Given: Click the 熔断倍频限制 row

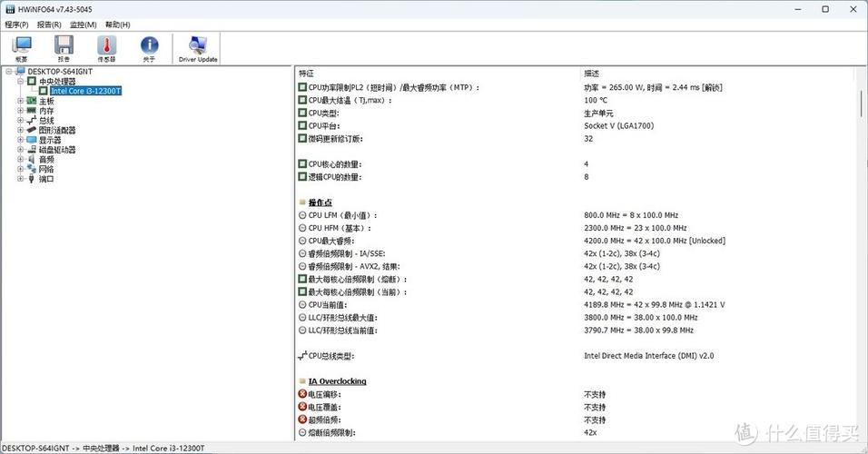Looking at the screenshot, I should click(577, 432).
